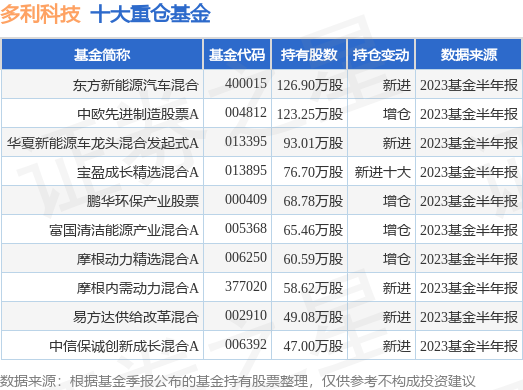Click 新进 in the 东方新能源汽车混合 row

397,85
